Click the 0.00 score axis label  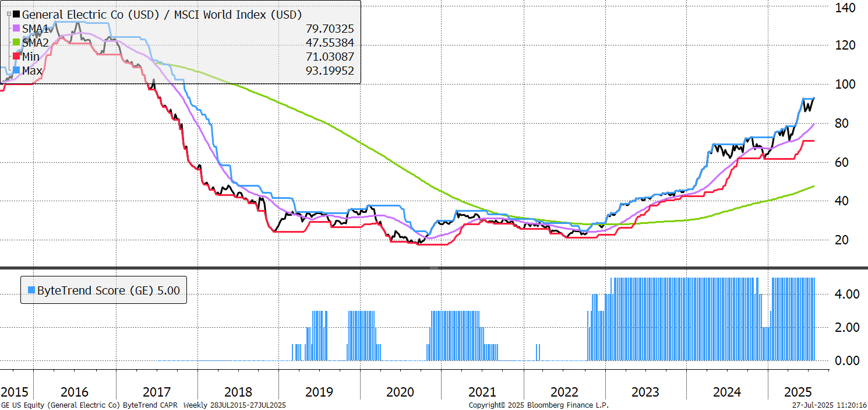[x=847, y=360]
